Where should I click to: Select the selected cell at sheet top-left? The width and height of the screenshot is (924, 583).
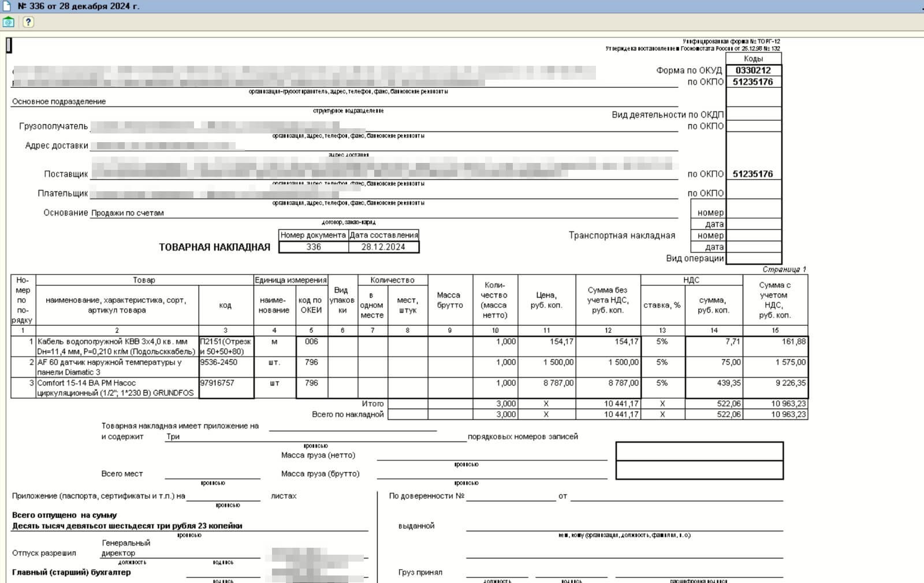tap(9, 45)
